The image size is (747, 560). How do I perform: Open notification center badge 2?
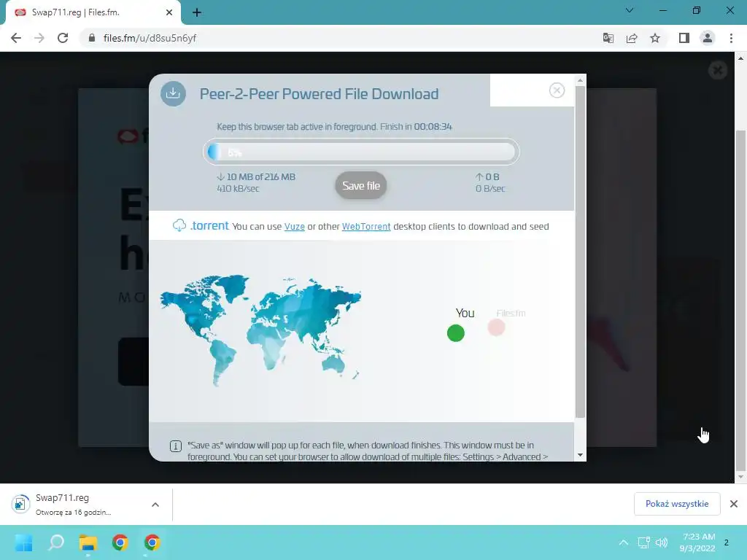coord(727,542)
